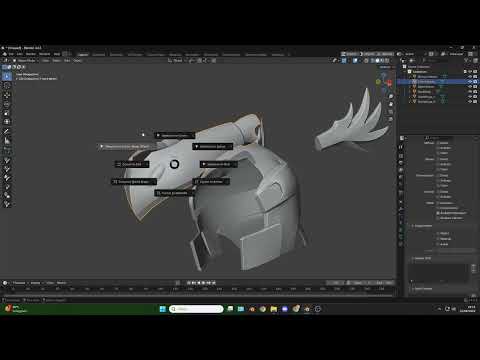Select the Transform tool in toolbar
Screen dimensions: 480x360
[x=7, y=122]
